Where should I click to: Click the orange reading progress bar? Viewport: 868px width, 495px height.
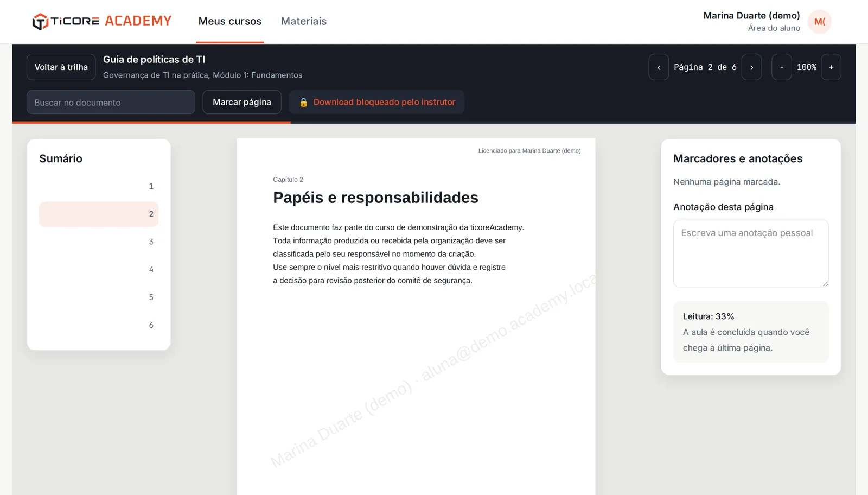coord(151,123)
